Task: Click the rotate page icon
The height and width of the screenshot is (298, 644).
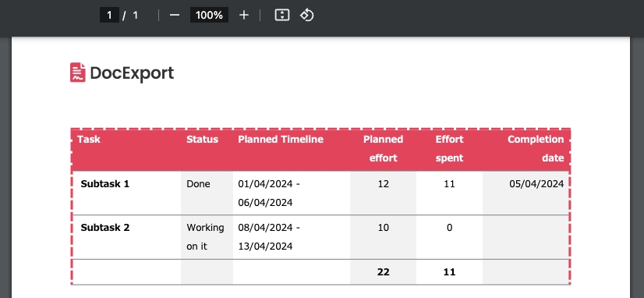Action: point(307,15)
